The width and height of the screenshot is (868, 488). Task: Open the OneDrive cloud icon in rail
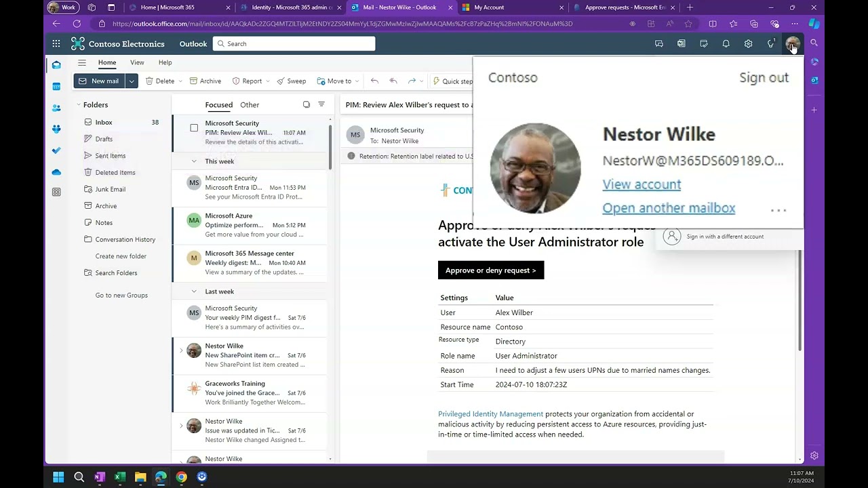[56, 172]
